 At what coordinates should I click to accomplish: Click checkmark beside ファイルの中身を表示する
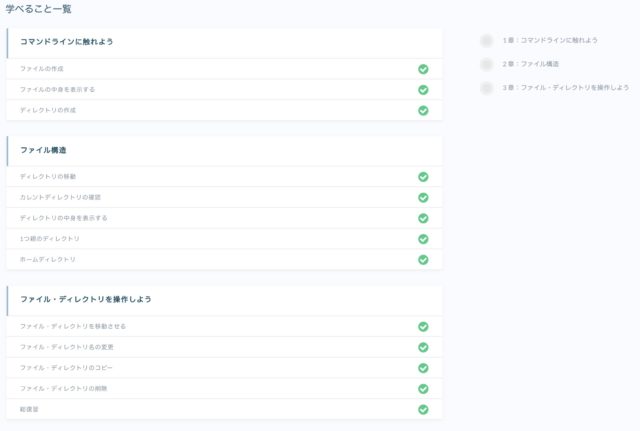[423, 90]
